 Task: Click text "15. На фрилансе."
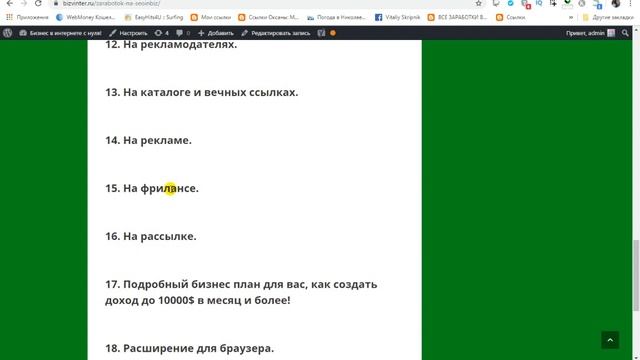152,189
